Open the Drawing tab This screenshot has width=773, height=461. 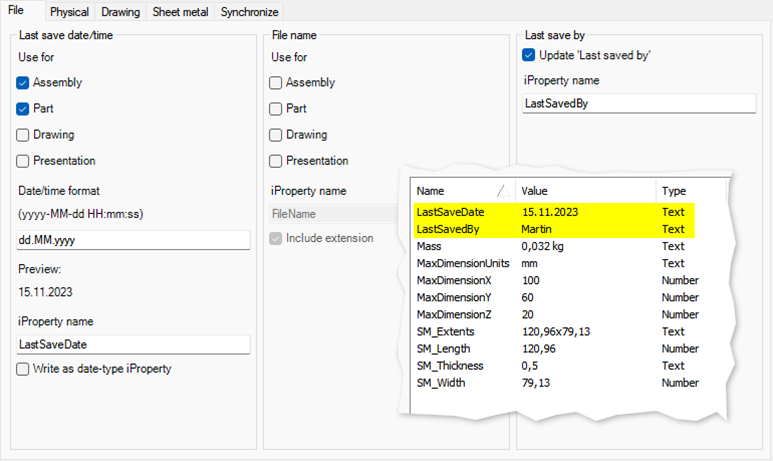point(120,12)
